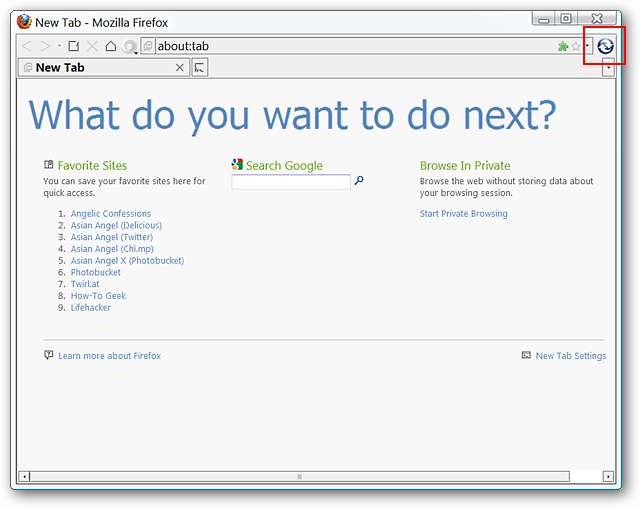Open a new tab with the tab button

[x=200, y=68]
